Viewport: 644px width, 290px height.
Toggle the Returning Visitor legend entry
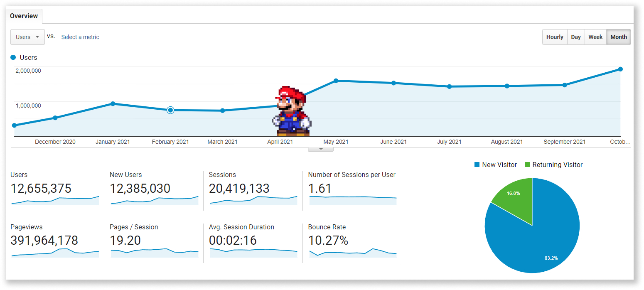pos(553,165)
